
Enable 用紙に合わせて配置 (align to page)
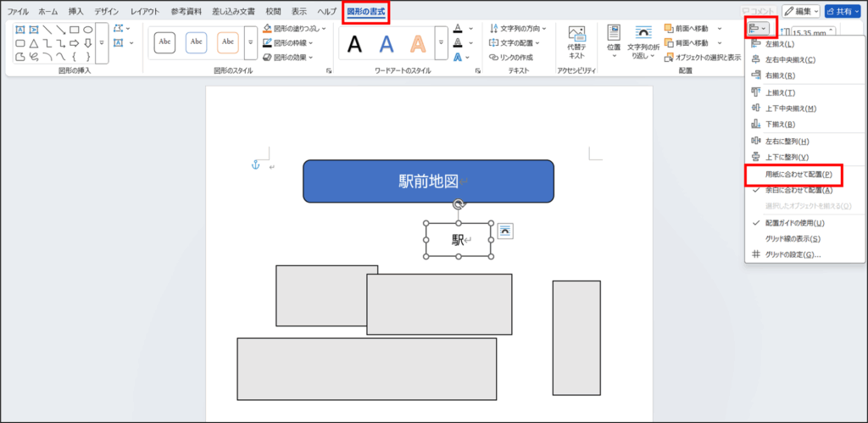tap(798, 175)
